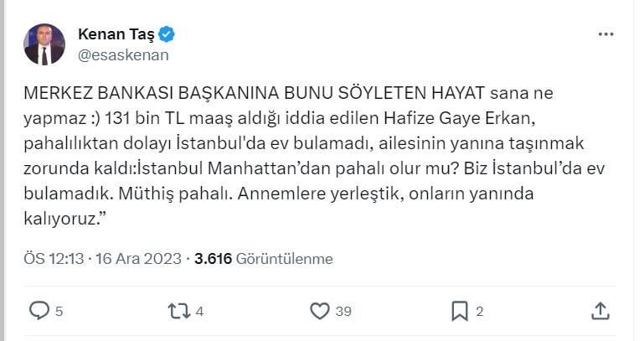
Task: Click the reply count of 5
Action: [x=59, y=312]
